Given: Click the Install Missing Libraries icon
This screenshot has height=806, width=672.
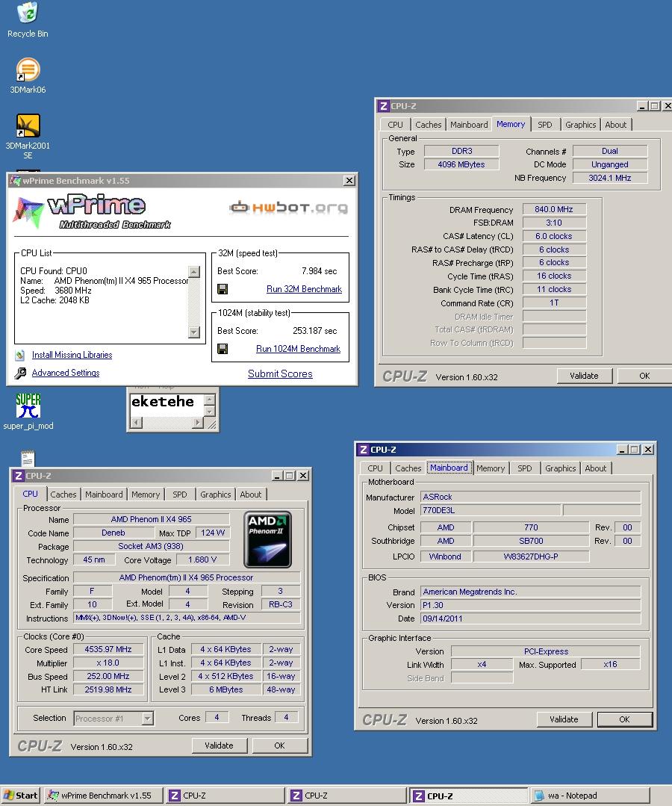Looking at the screenshot, I should pyautogui.click(x=20, y=356).
